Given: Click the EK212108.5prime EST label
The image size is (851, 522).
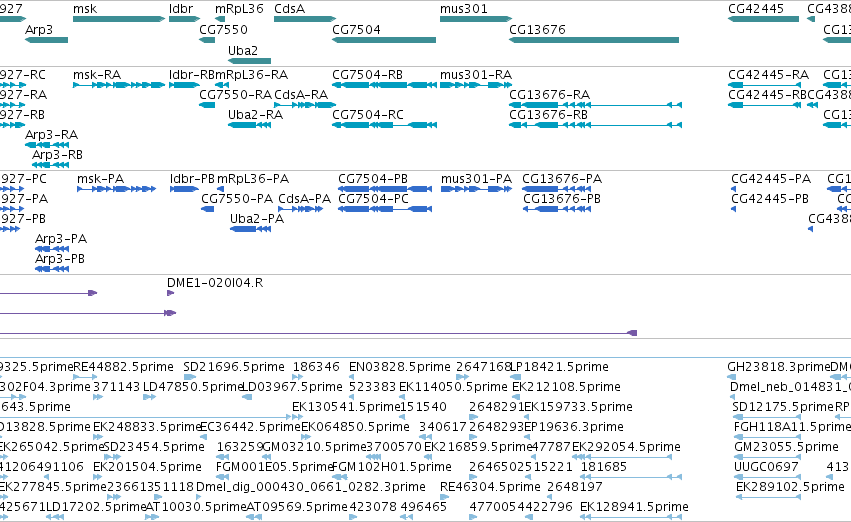Looking at the screenshot, I should (567, 387).
